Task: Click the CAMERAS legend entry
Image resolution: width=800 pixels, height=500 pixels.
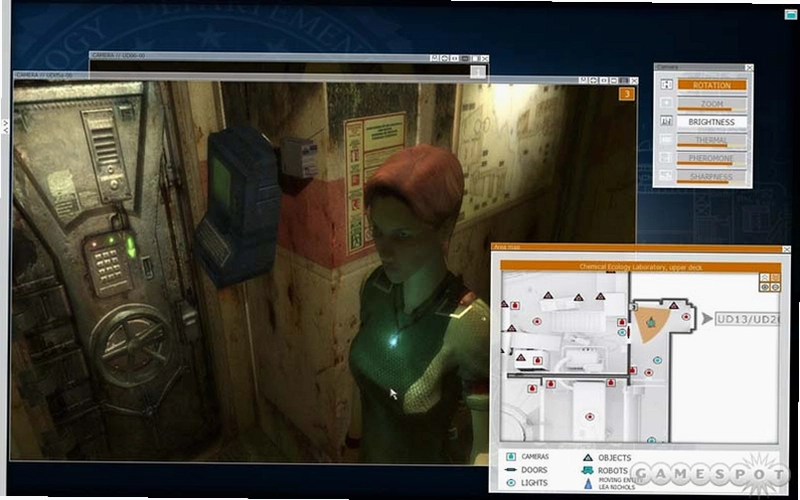Action: 528,457
